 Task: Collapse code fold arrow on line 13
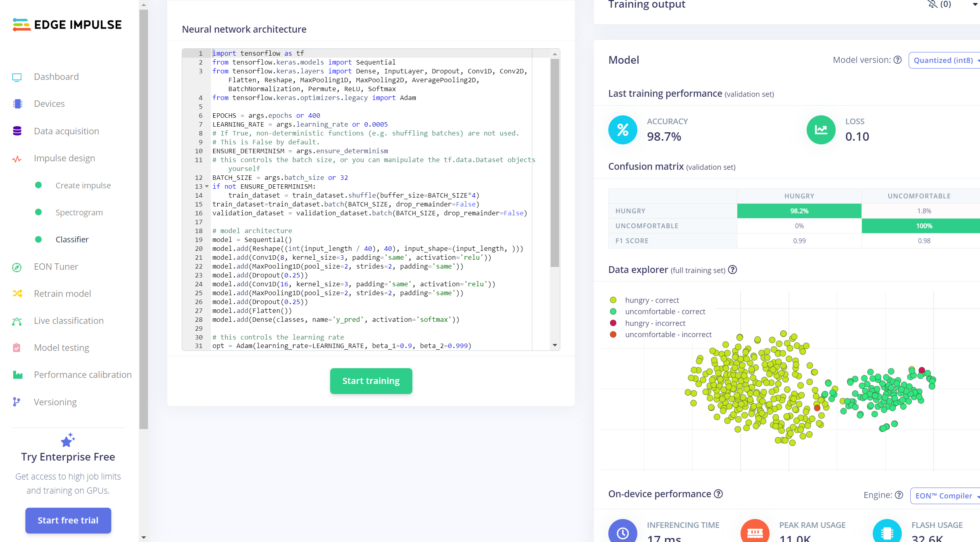point(207,186)
